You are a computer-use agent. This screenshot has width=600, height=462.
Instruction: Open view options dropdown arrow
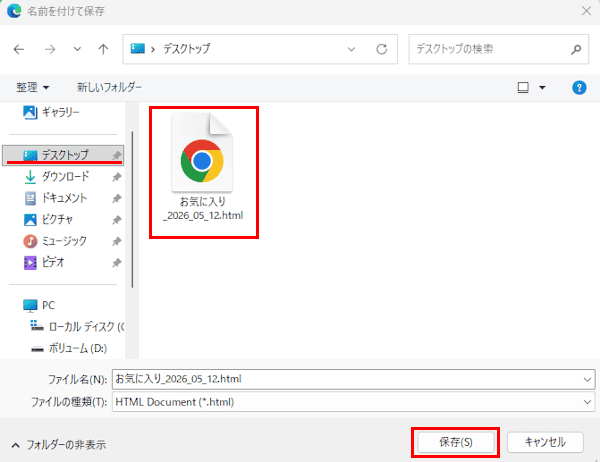click(x=542, y=88)
